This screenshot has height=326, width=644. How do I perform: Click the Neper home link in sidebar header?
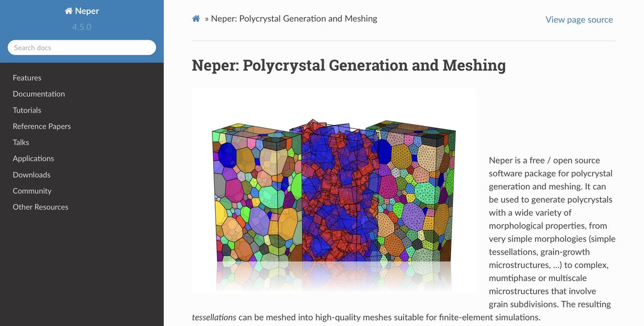click(x=82, y=11)
